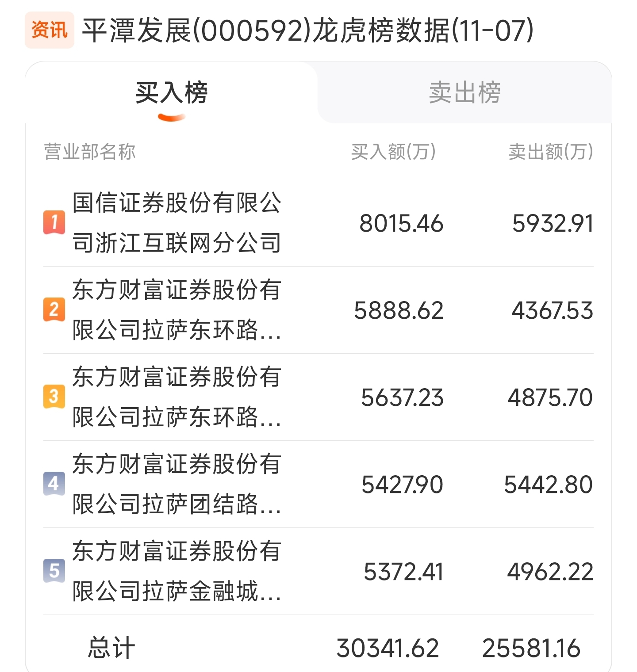Select the rank 2 orange badge
Screen dimensions: 637x672
tap(54, 309)
